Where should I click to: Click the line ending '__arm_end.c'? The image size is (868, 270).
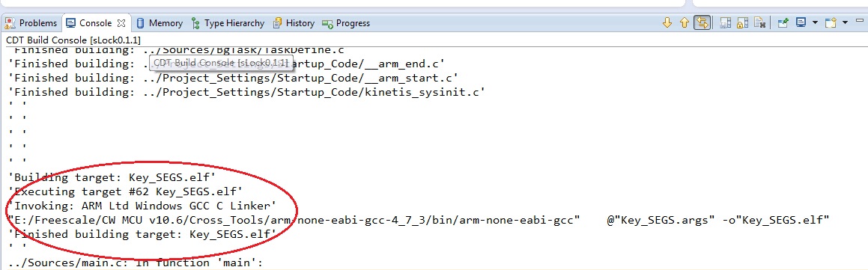point(226,64)
